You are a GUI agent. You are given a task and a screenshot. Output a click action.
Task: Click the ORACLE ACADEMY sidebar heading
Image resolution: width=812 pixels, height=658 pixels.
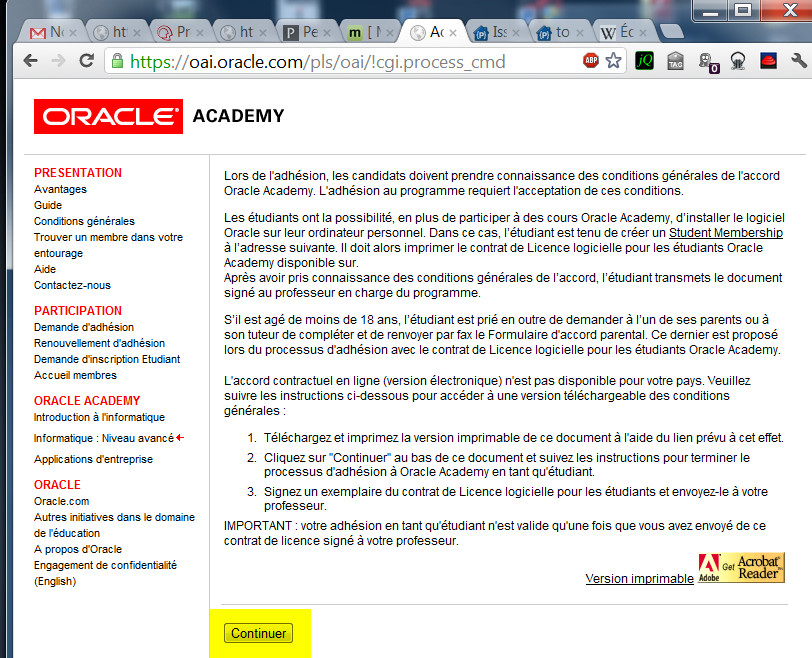(87, 401)
